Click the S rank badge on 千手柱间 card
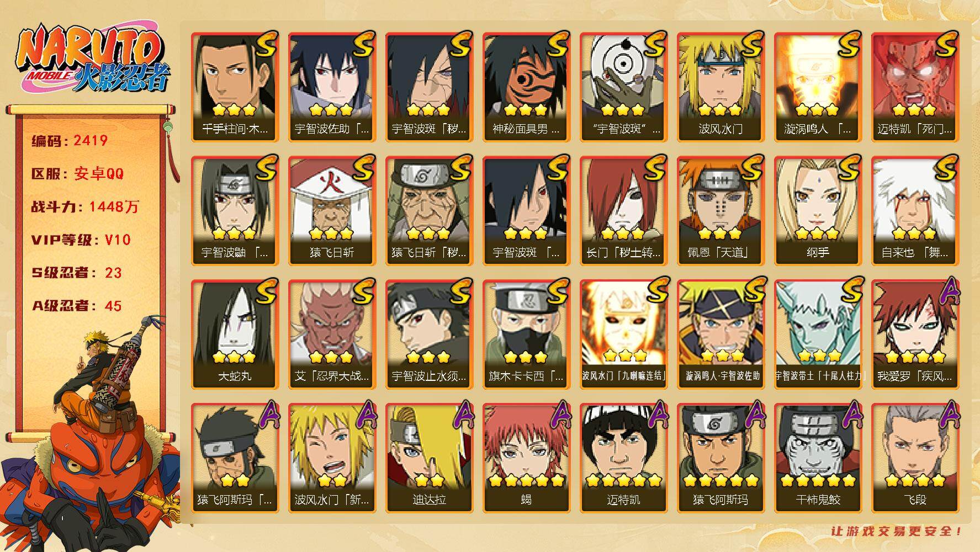Viewport: 980px width, 552px height. 266,45
